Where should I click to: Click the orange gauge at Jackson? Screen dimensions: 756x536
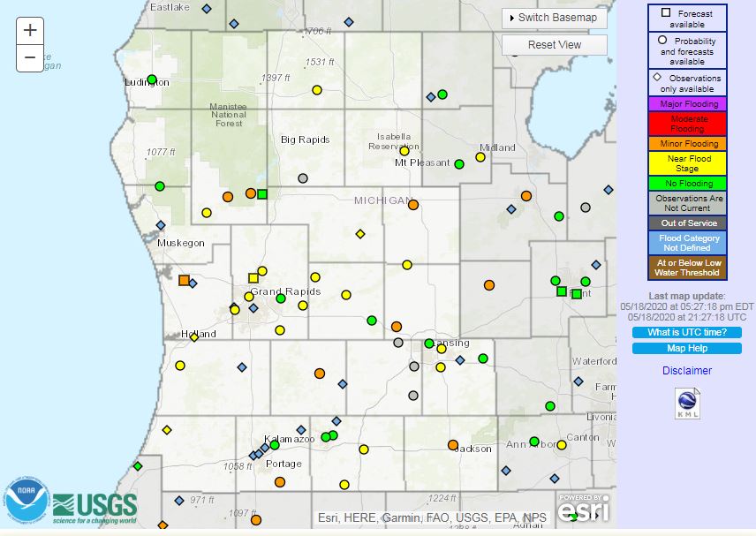[x=453, y=445]
